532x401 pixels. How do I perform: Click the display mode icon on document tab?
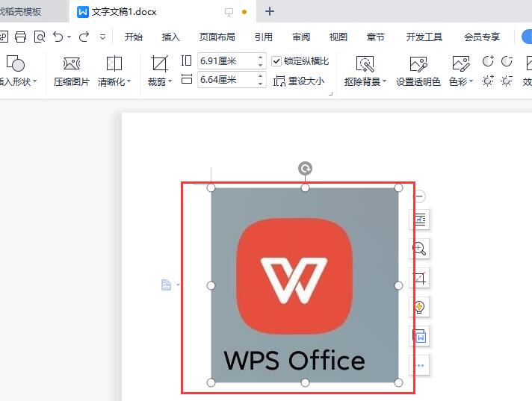pyautogui.click(x=229, y=12)
